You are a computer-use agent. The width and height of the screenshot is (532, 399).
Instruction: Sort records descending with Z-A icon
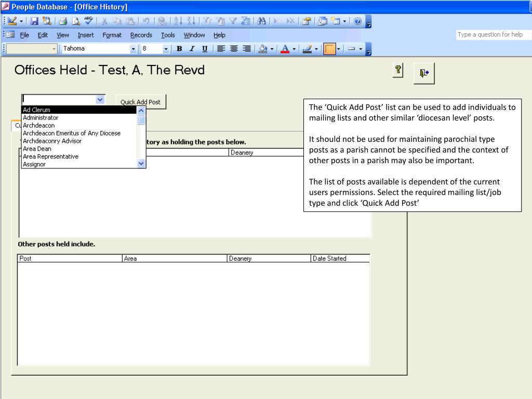[191, 21]
